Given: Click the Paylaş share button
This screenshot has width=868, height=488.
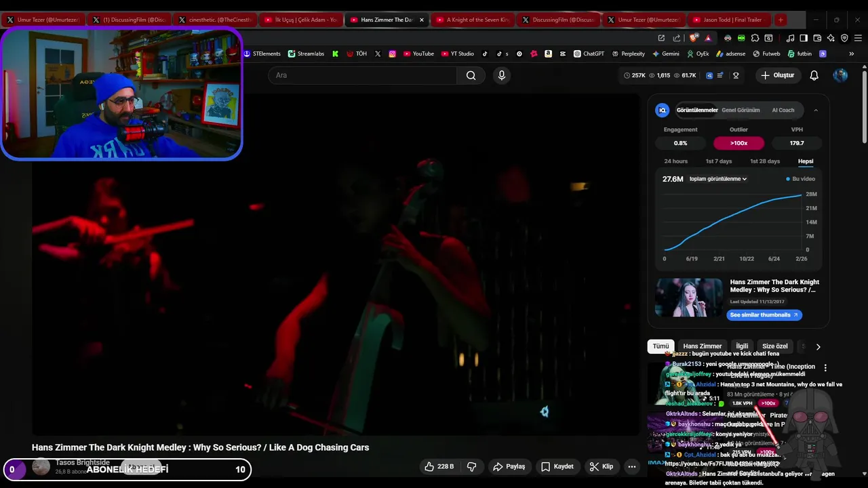Looking at the screenshot, I should click(509, 466).
